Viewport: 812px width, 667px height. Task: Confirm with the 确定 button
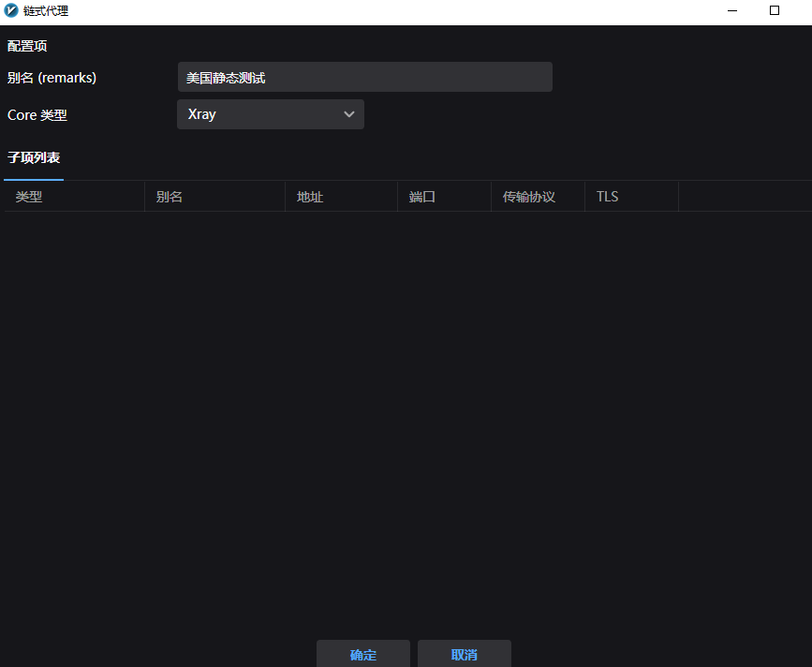363,654
